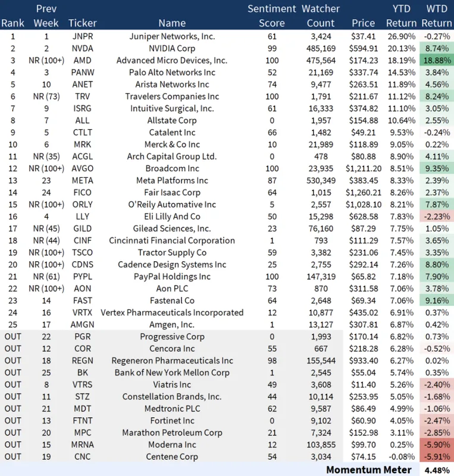Click the META ticker cell
Viewport: 454px width, 476px height.
point(82,180)
